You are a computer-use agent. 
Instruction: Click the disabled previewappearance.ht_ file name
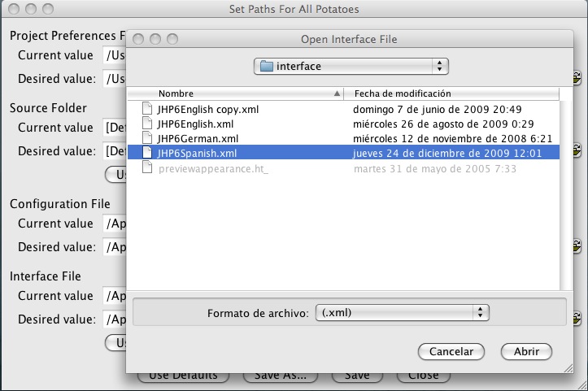tap(213, 169)
